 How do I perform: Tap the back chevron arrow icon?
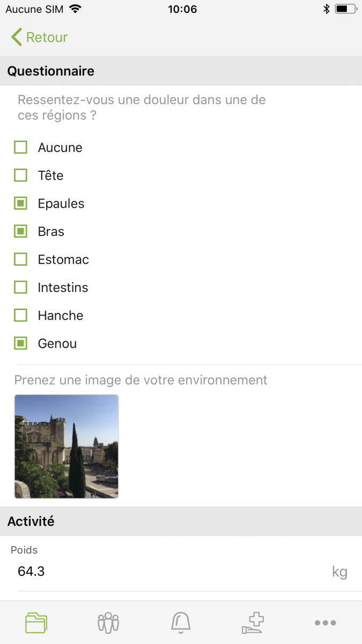click(17, 37)
